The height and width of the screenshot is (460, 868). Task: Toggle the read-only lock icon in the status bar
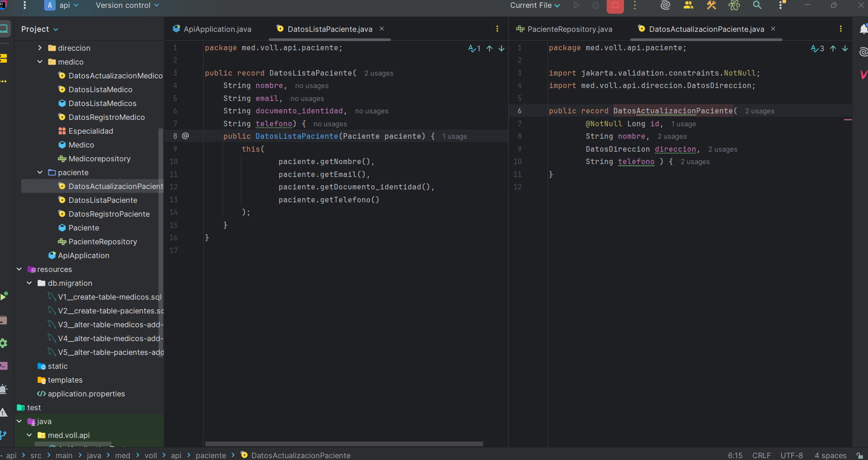[x=859, y=455]
